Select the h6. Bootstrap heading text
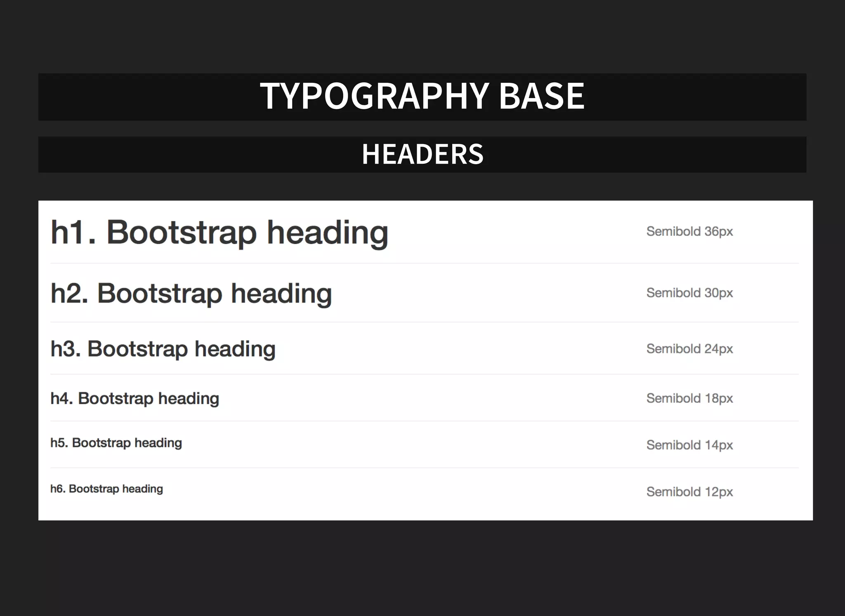The image size is (845, 616). click(106, 489)
